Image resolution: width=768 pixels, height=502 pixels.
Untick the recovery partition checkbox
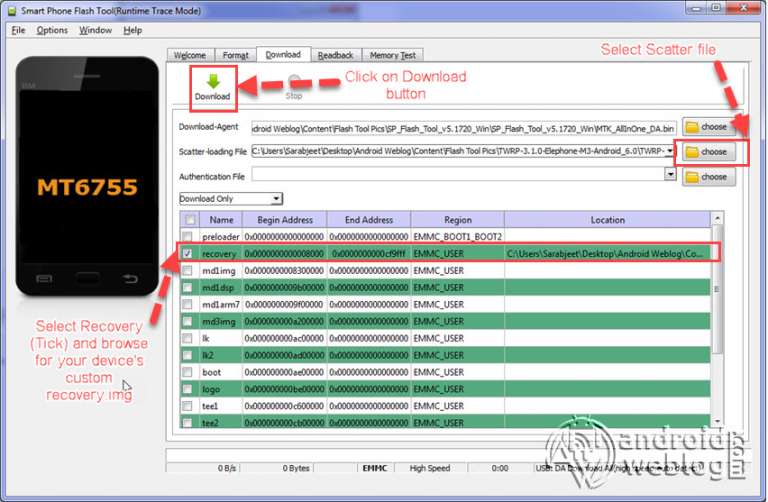point(187,254)
